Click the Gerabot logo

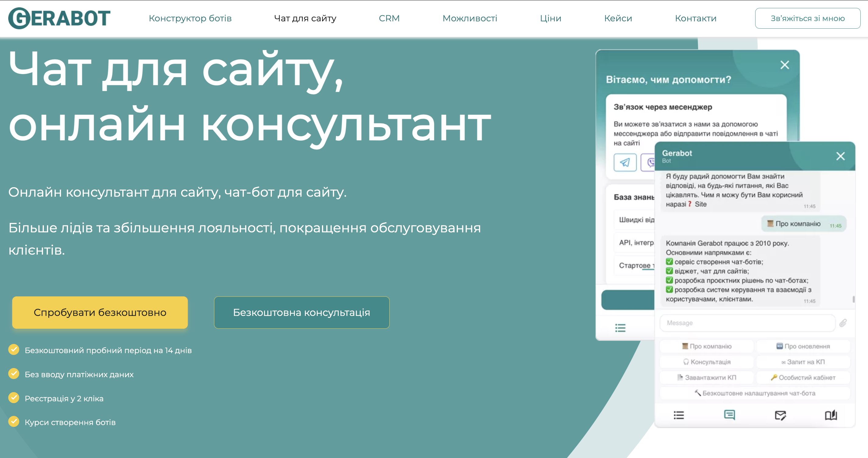(59, 18)
